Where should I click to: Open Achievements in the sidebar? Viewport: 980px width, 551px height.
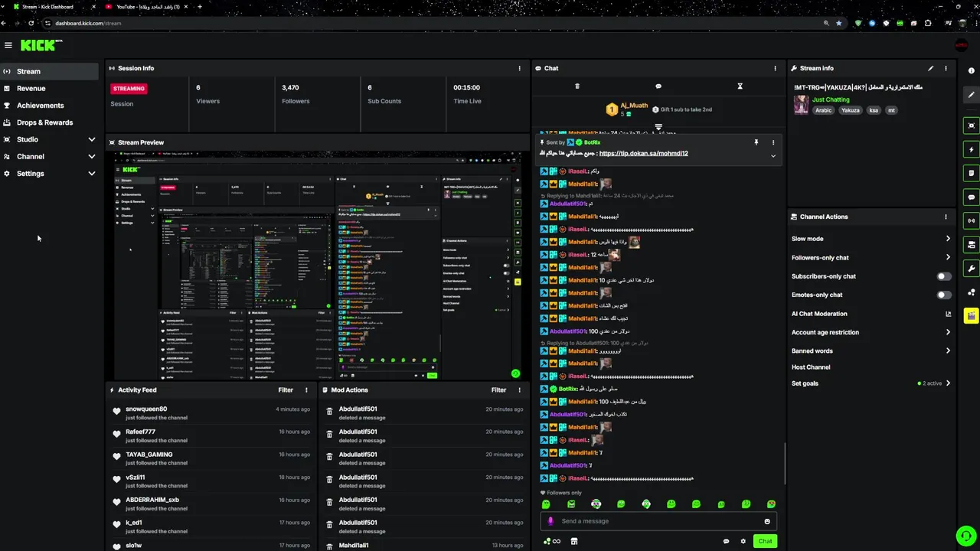(x=49, y=106)
